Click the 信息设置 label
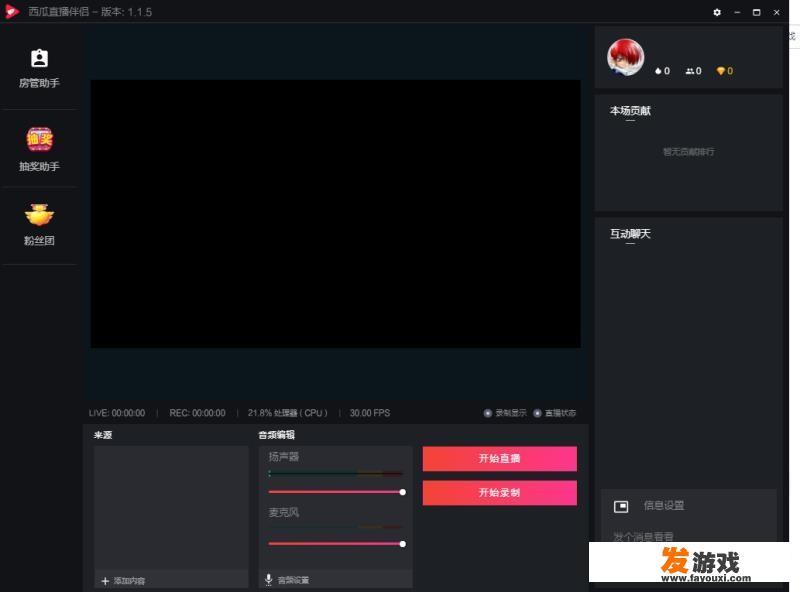800x592 pixels. click(x=664, y=505)
